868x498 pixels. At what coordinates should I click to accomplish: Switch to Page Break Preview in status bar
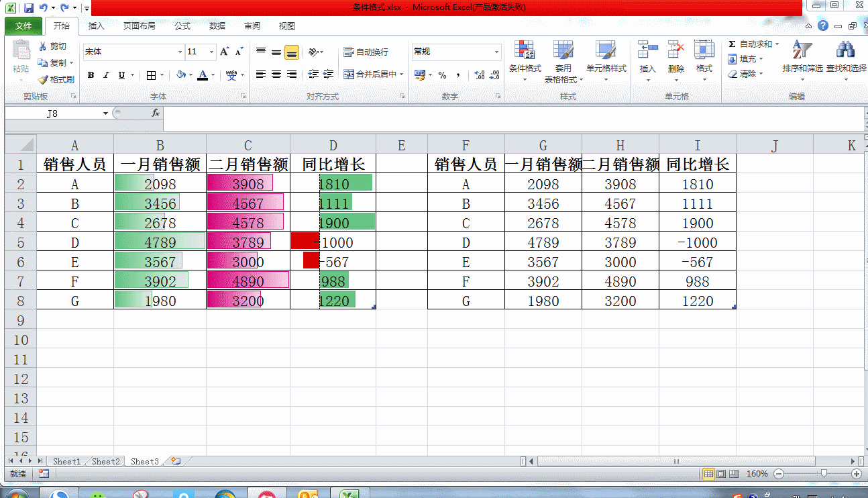pyautogui.click(x=734, y=474)
